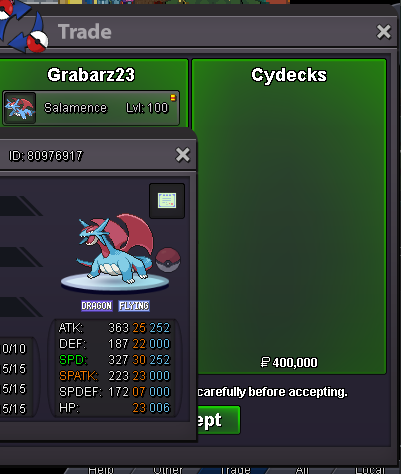Viewport: 401px width, 474px height.
Task: Open the trainer memo certificate icon
Action: coord(167,201)
